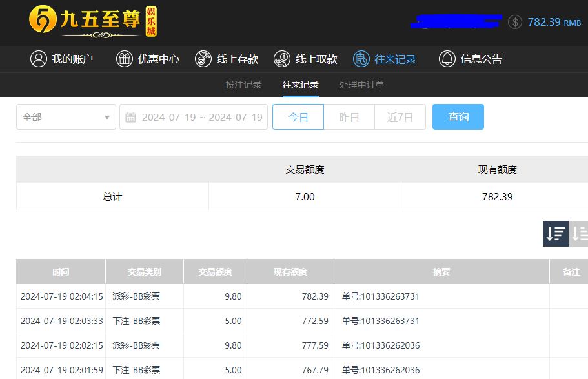Click the 往来记录 records icon

[361, 59]
